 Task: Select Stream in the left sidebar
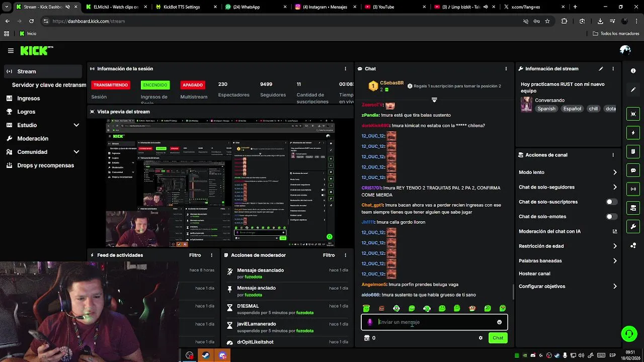(x=43, y=71)
